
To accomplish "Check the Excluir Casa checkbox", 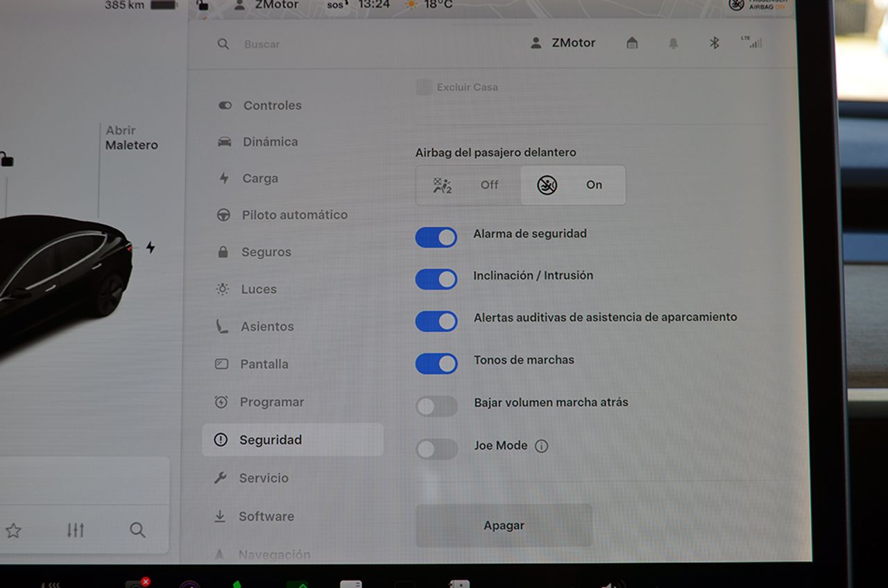I will (423, 87).
